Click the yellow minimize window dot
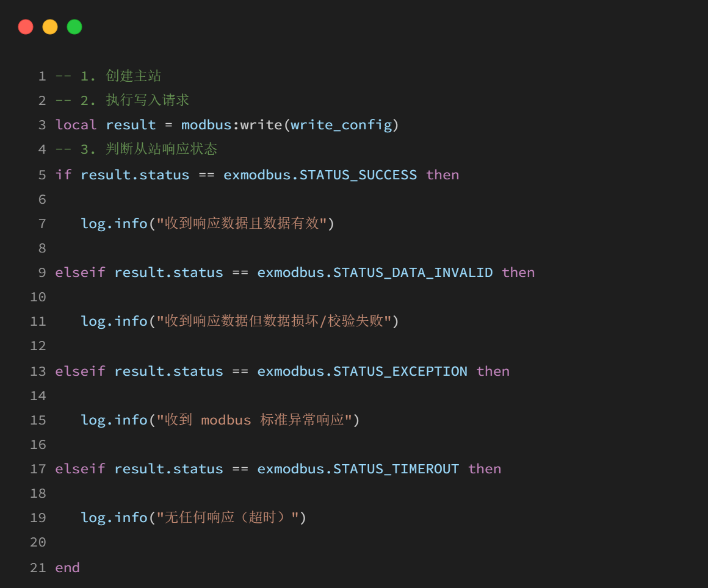 50,27
